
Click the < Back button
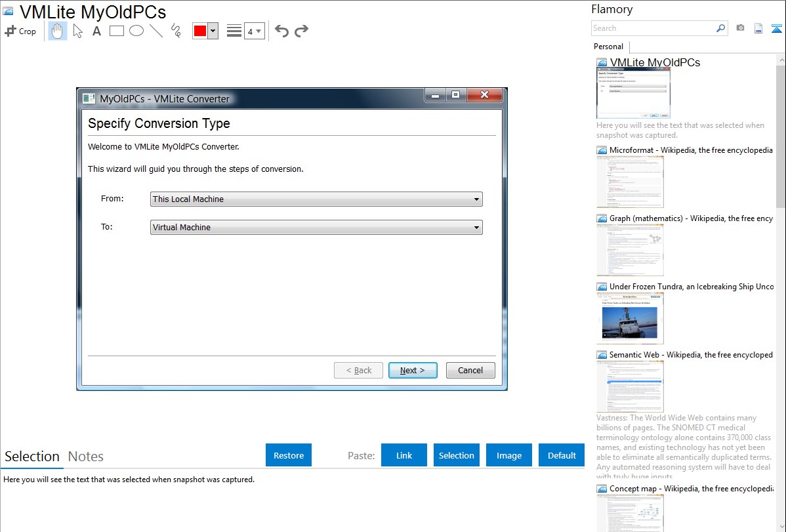click(358, 370)
